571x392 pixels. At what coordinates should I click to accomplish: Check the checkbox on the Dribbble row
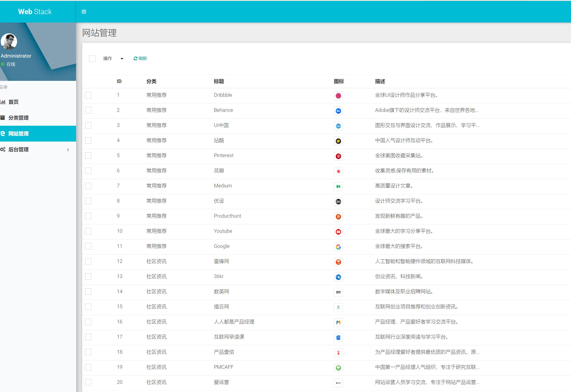pyautogui.click(x=88, y=95)
